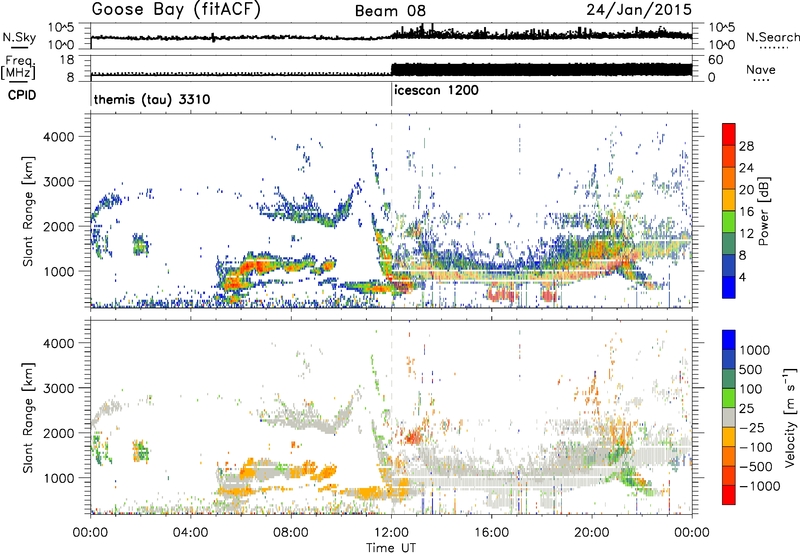
Task: Click the 'CPID' label
Action: [22, 95]
